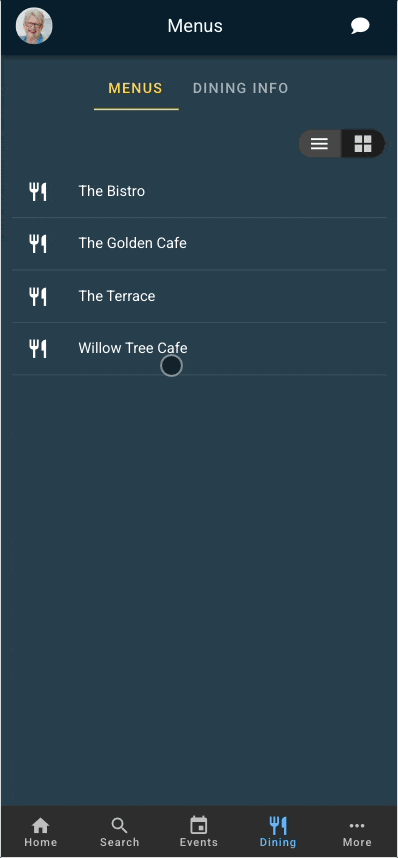This screenshot has height=858, width=398.
Task: Tap the user profile avatar
Action: [34, 26]
